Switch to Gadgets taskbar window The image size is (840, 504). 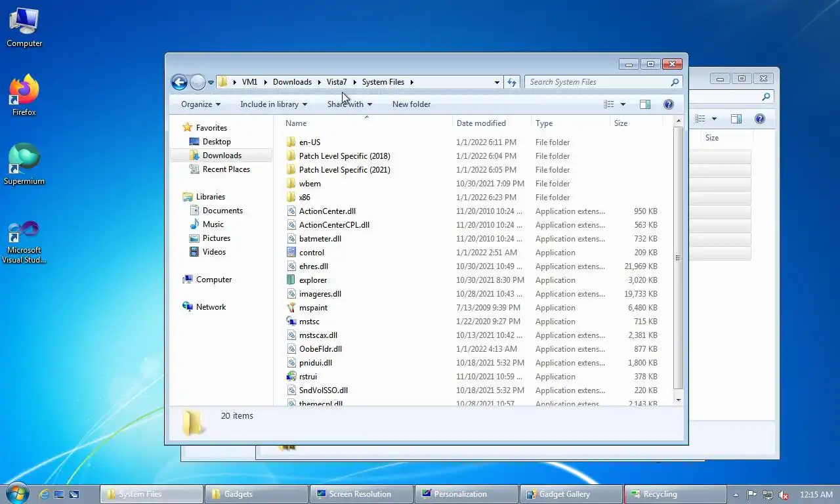(x=257, y=494)
